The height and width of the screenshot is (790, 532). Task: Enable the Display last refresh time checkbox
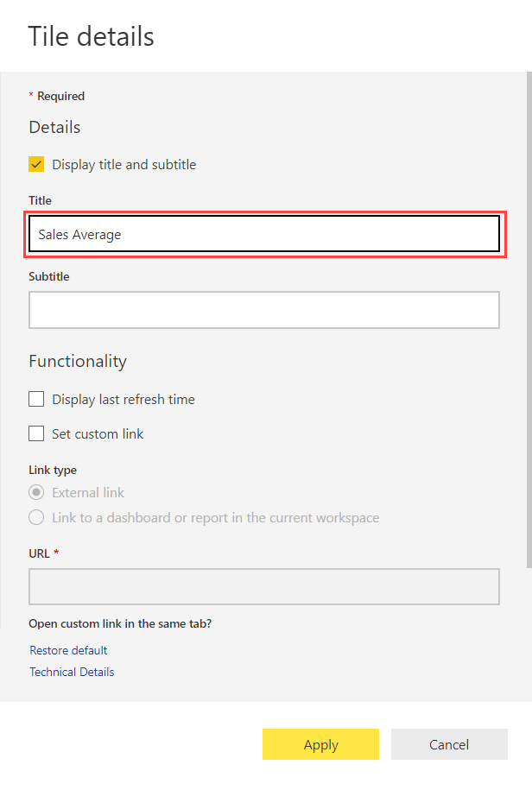click(x=36, y=399)
